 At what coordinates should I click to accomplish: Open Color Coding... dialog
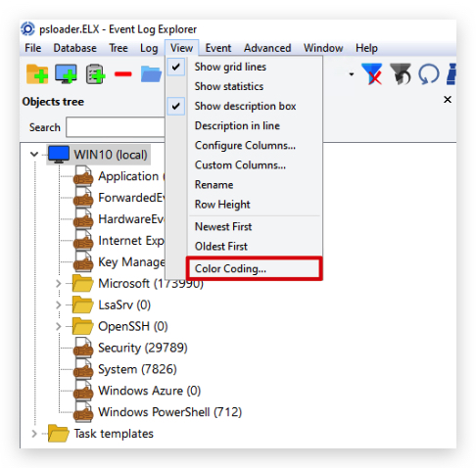[255, 268]
